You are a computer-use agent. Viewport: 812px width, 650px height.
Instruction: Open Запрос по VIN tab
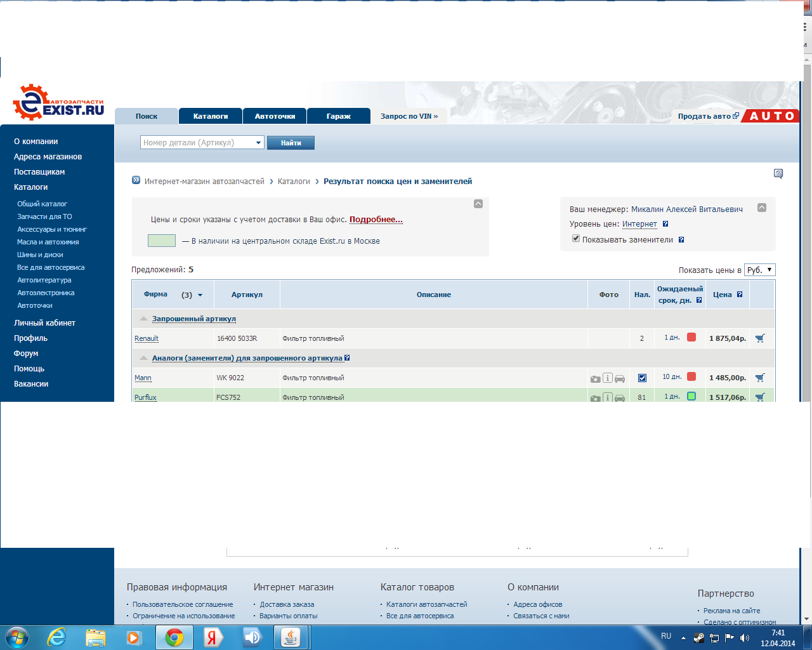pyautogui.click(x=409, y=116)
